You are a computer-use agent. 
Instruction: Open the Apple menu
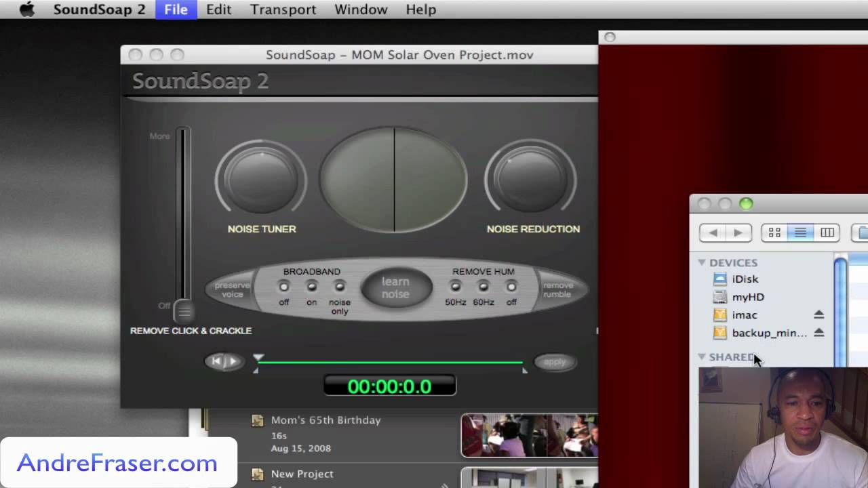pos(27,9)
